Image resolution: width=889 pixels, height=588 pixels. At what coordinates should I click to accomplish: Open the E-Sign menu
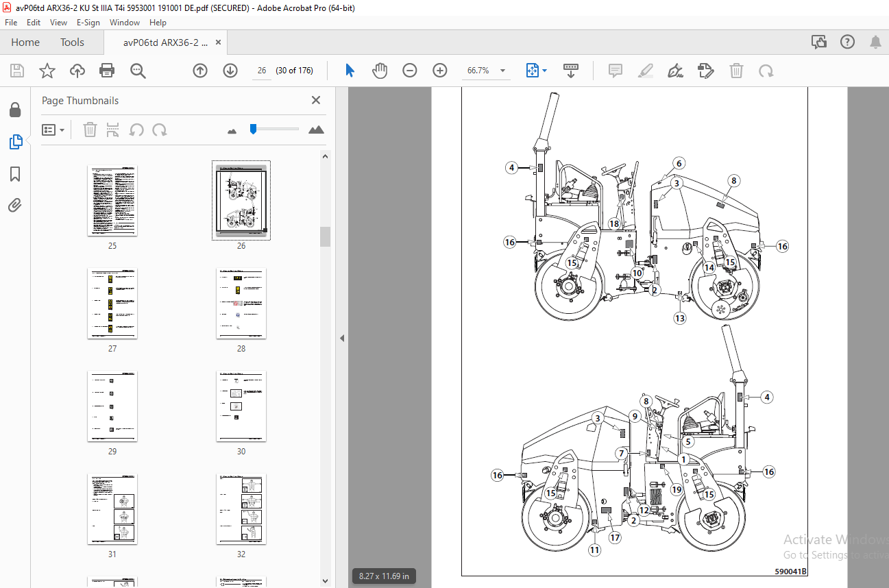click(89, 23)
